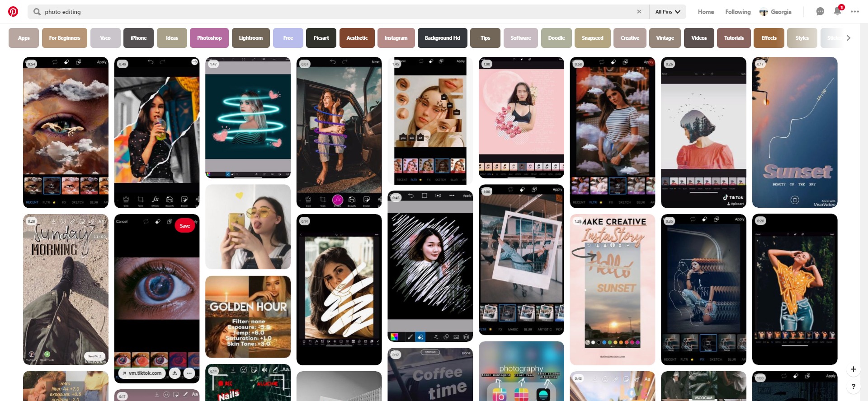This screenshot has width=868, height=401.
Task: Select the Tutorials filter chip
Action: coord(734,38)
